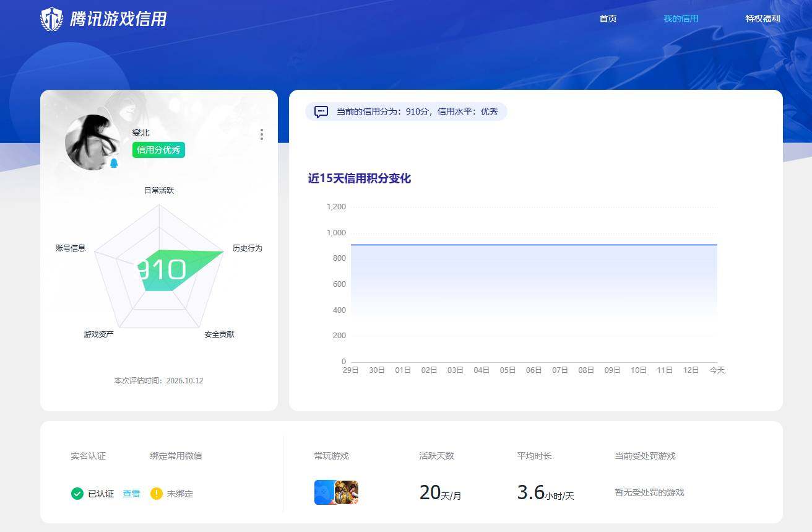
Task: Click the 绑定常用微信 label
Action: coord(176,456)
